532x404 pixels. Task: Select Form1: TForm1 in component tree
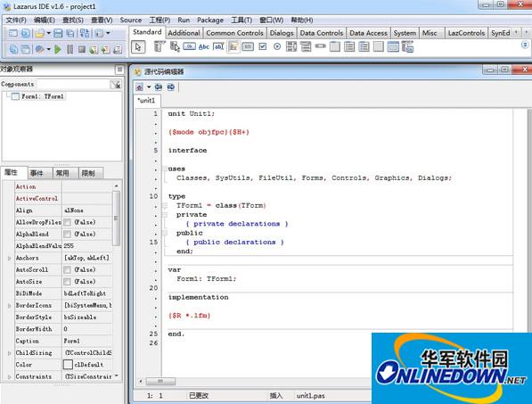tap(42, 96)
